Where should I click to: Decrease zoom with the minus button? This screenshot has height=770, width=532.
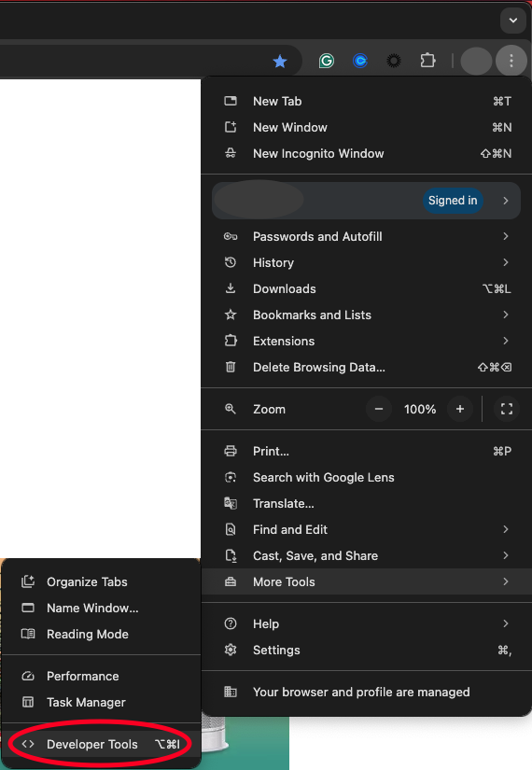[379, 409]
